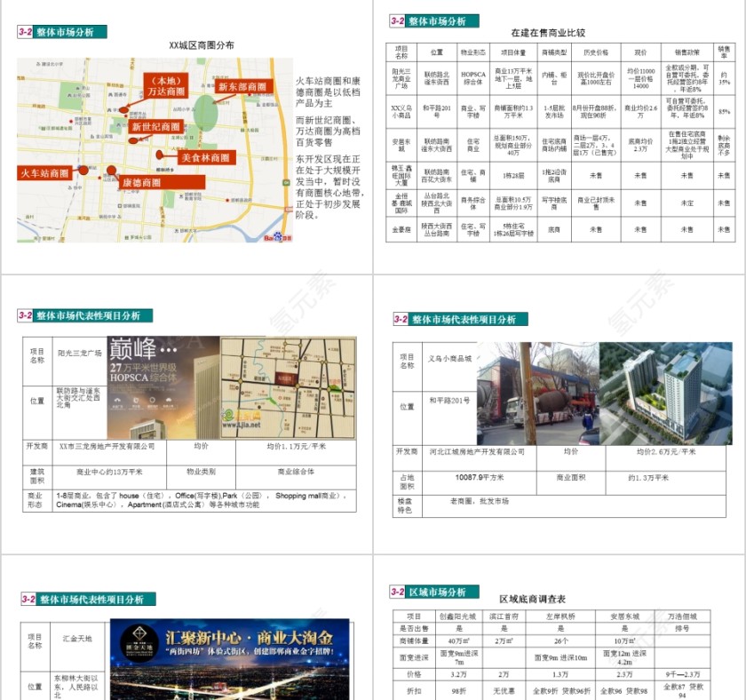Viewport: 746px width, 700px height.
Task: Click the 新世纪商圈 red pin
Action: click(x=135, y=140)
